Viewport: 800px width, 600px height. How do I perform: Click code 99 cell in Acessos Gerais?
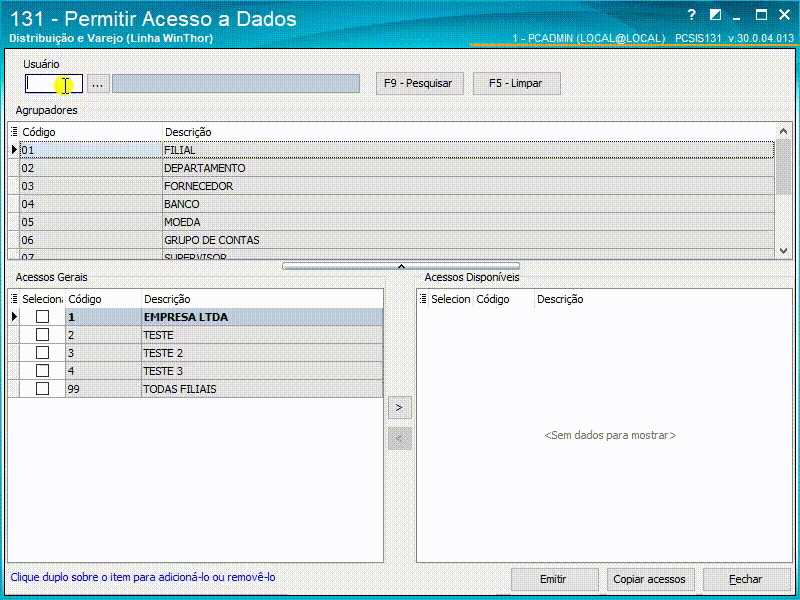click(x=104, y=389)
